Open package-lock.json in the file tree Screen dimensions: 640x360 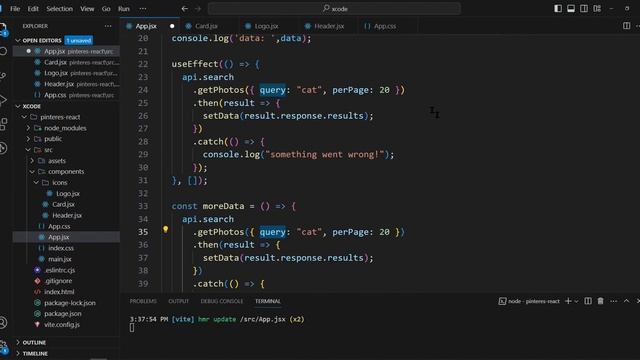pos(70,303)
